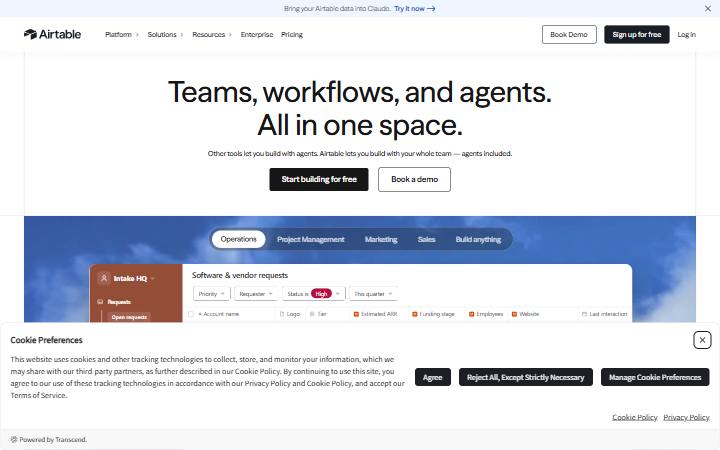720x450 pixels.
Task: Click the Book a demo button
Action: click(x=414, y=179)
